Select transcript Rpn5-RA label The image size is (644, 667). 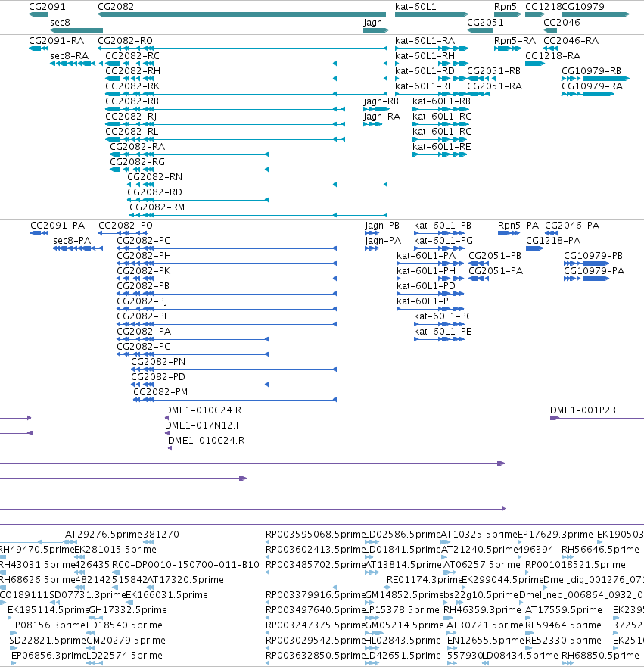tap(515, 41)
